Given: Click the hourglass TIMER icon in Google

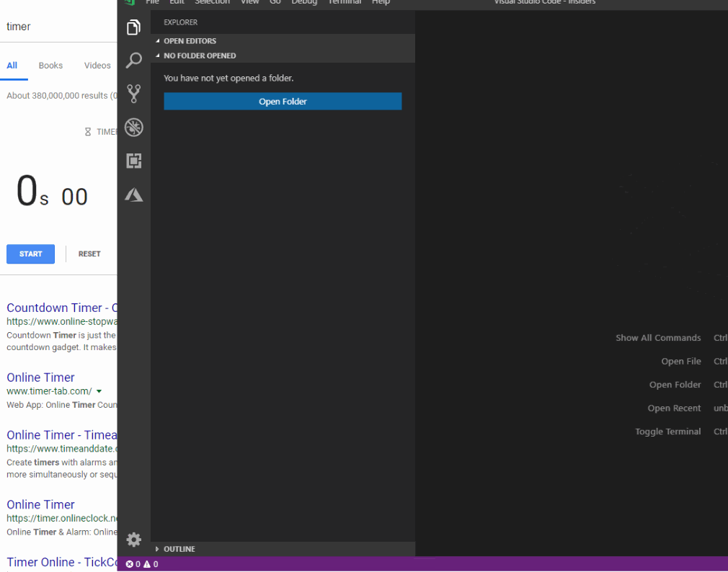Looking at the screenshot, I should click(88, 132).
